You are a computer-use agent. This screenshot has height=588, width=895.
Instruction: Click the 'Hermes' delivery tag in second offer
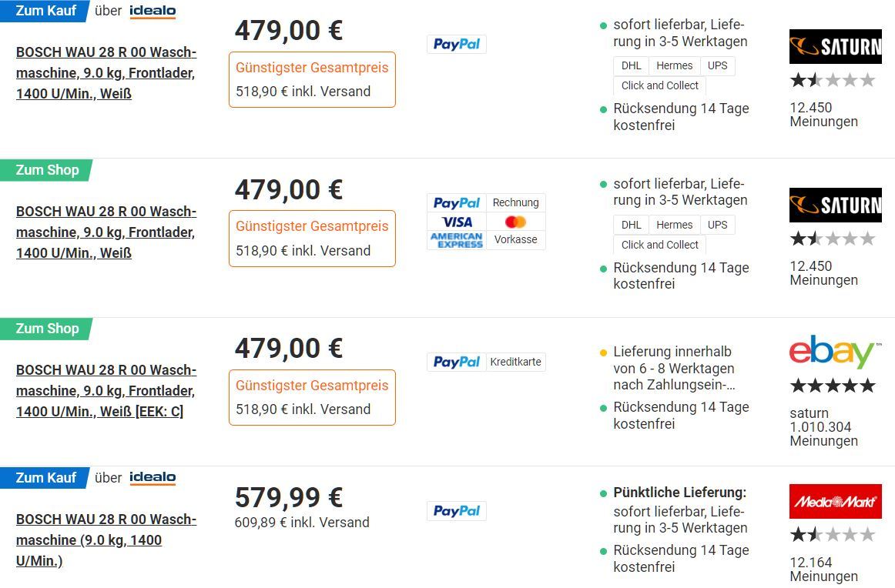coord(674,225)
